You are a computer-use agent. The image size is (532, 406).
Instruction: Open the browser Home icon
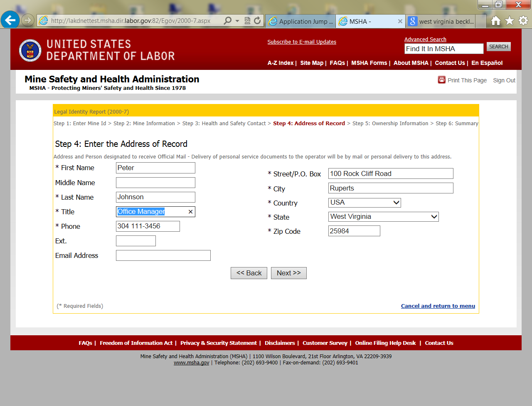point(495,21)
